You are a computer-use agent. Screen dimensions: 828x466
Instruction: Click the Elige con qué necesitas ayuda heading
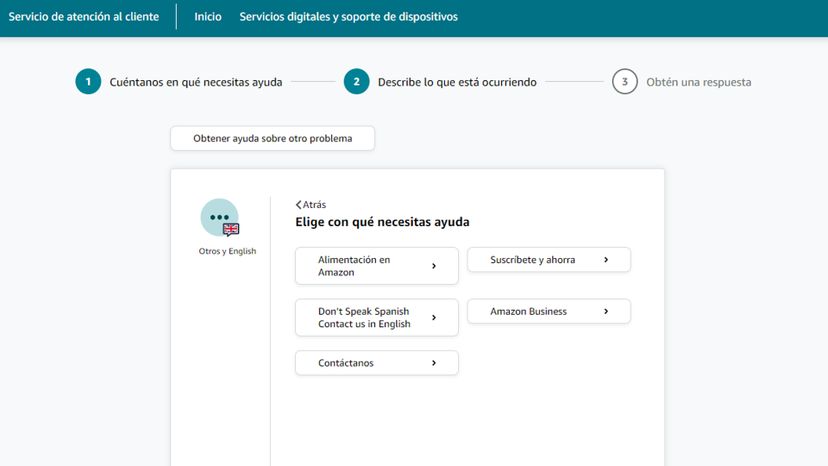[382, 222]
